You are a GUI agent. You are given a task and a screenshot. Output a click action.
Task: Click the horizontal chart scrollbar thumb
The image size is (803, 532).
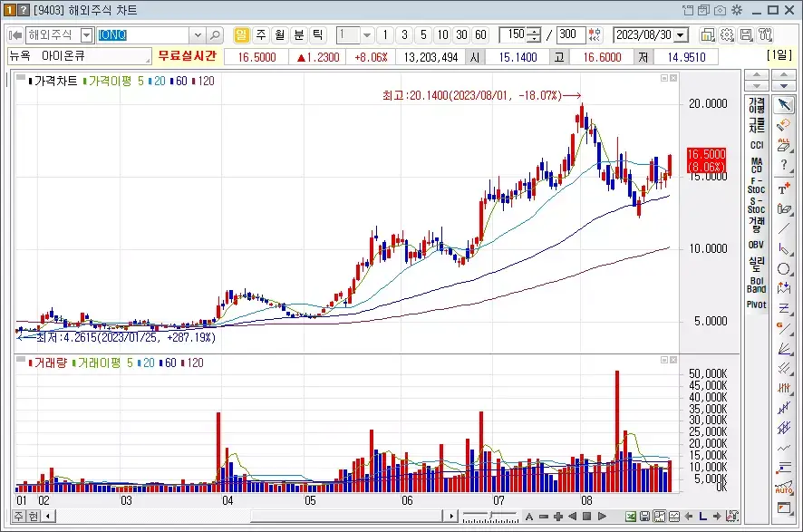[347, 516]
